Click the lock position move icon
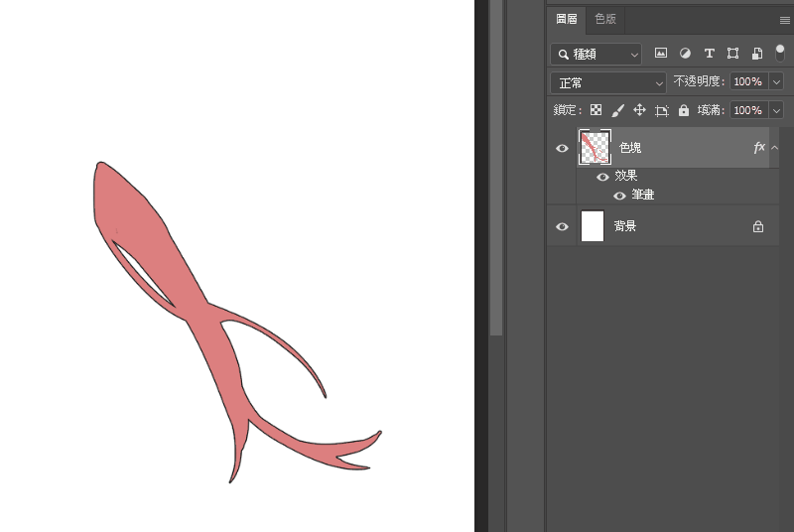794x532 pixels. [x=639, y=110]
